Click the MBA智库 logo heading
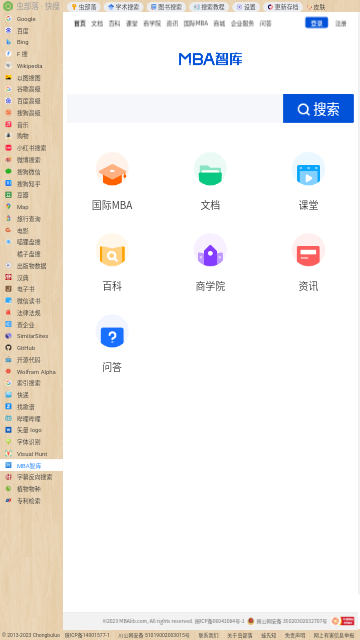Viewport: 360px width, 640px height. [211, 59]
